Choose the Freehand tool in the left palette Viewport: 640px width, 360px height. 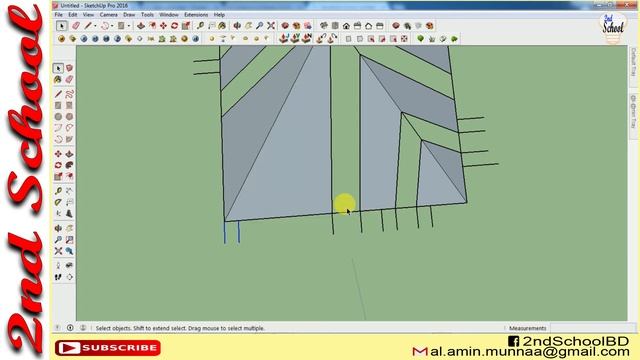click(x=69, y=94)
